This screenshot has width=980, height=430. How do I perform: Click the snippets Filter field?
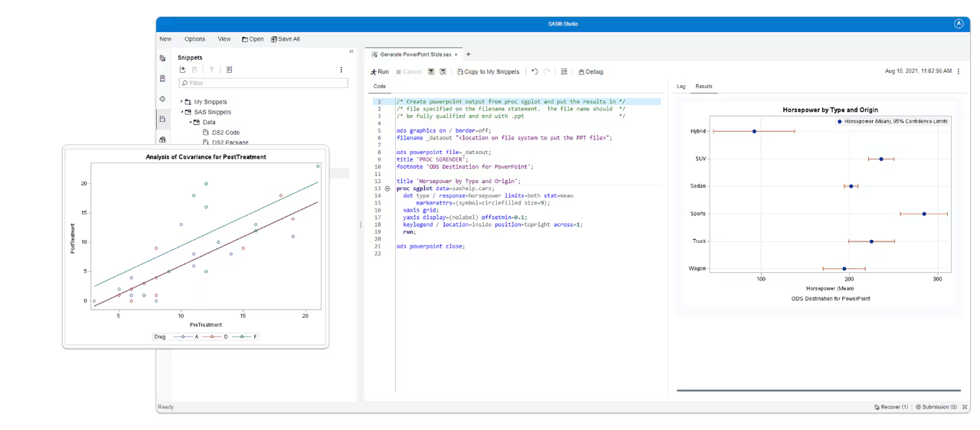(263, 83)
